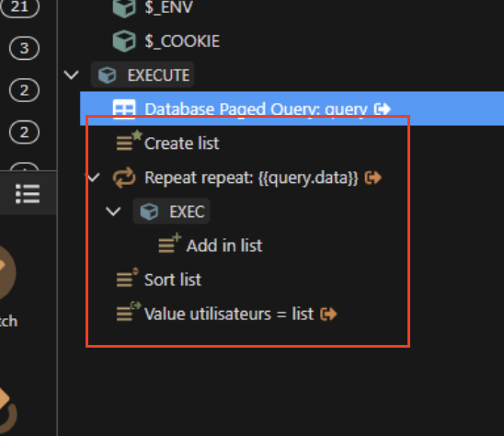This screenshot has height=436, width=504.
Task: Click the sidebar badge showing 3
Action: (25, 48)
